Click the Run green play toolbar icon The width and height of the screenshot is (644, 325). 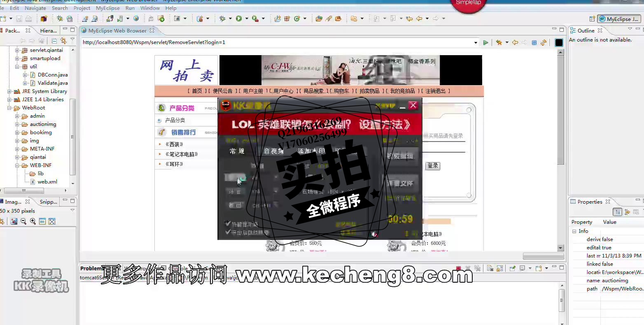239,19
